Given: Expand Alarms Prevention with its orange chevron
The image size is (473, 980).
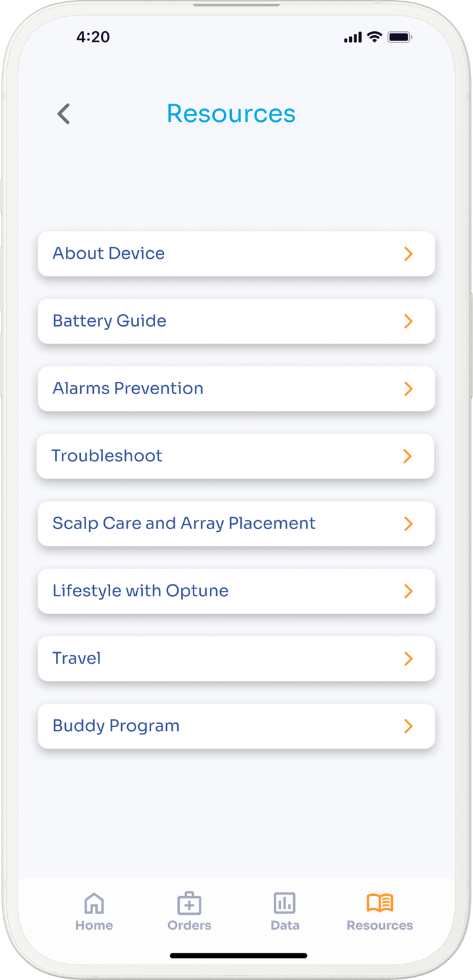Looking at the screenshot, I should tap(408, 389).
